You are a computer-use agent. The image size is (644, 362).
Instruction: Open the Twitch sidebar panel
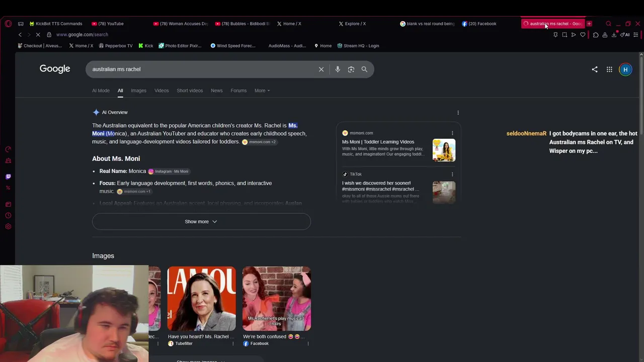tap(8, 176)
